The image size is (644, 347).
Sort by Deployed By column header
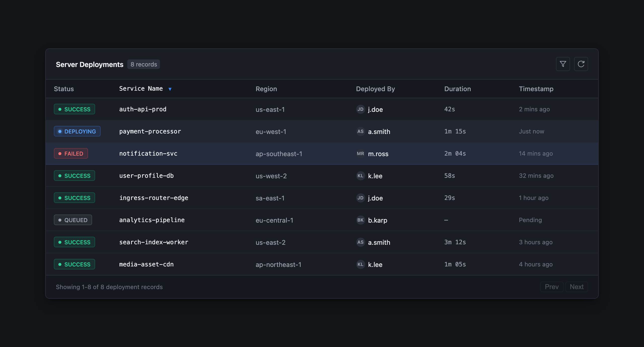[x=375, y=89]
